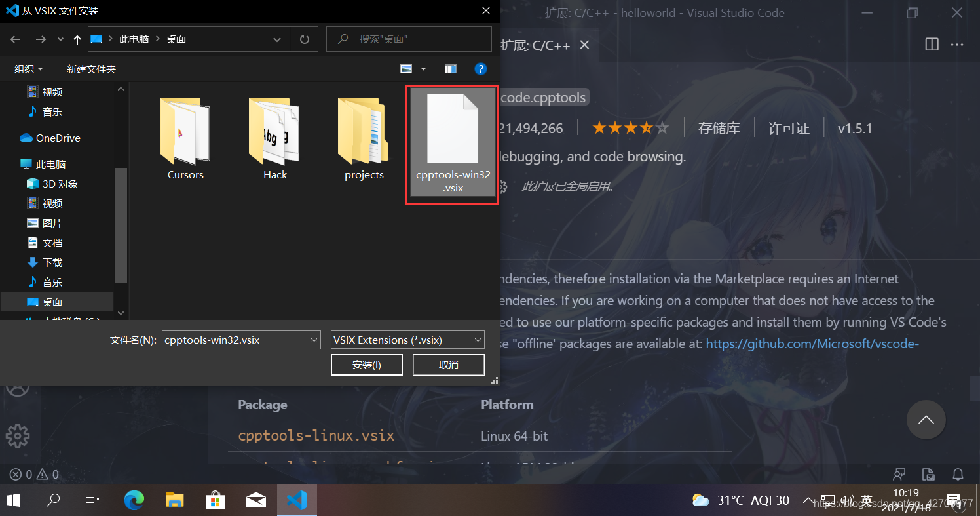Switch to the 扩展: C/C++ tab

(535, 45)
